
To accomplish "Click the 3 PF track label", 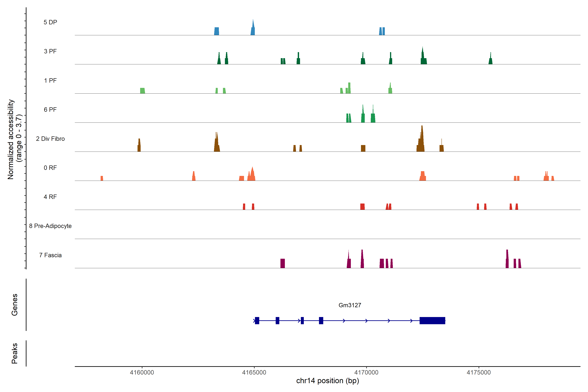I will [x=50, y=51].
